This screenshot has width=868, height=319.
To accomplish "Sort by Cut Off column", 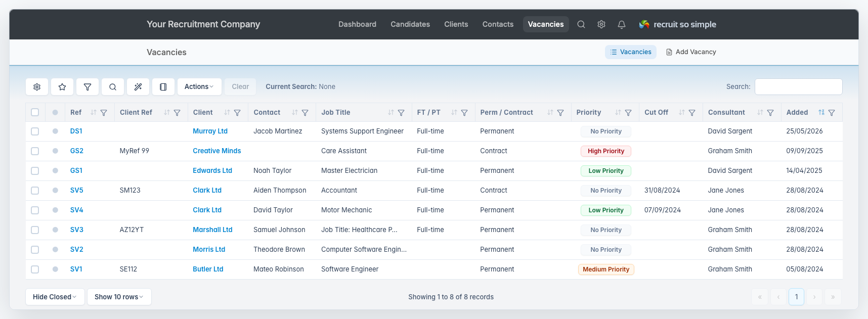I will pyautogui.click(x=682, y=113).
